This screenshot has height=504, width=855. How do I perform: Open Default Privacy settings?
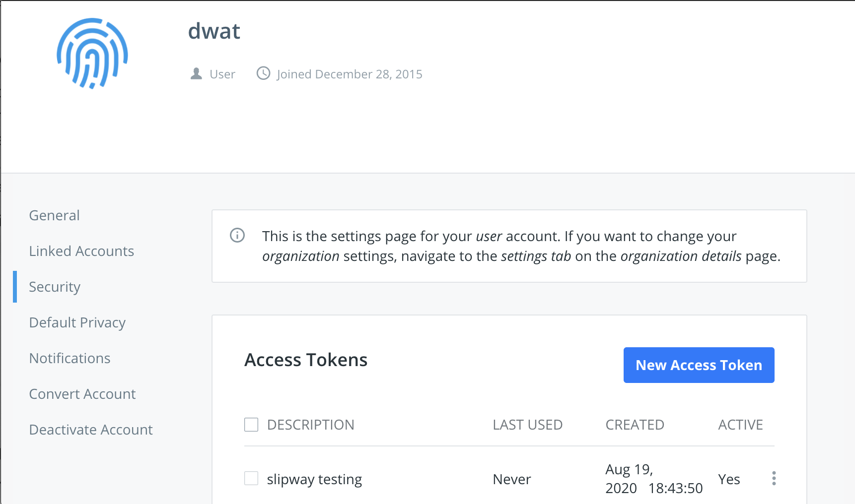77,322
